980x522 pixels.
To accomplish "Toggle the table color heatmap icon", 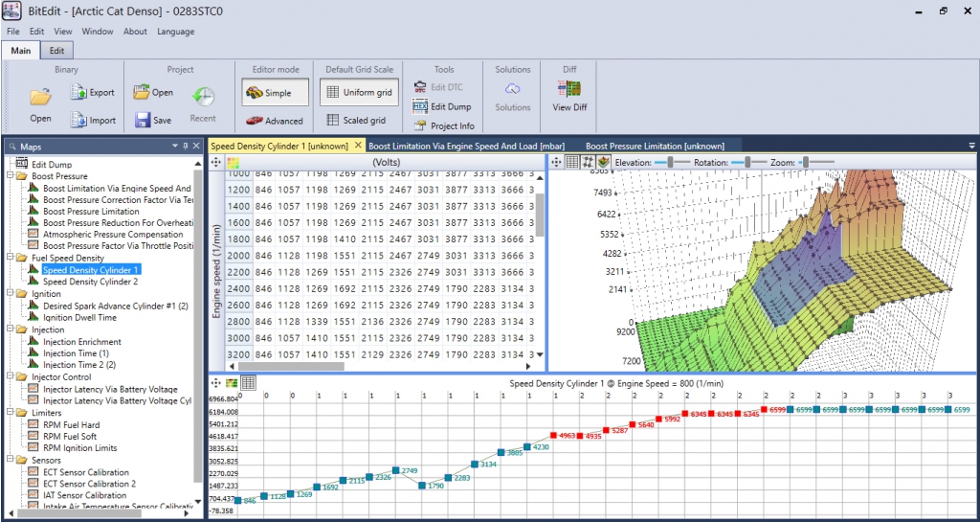I will point(234,163).
